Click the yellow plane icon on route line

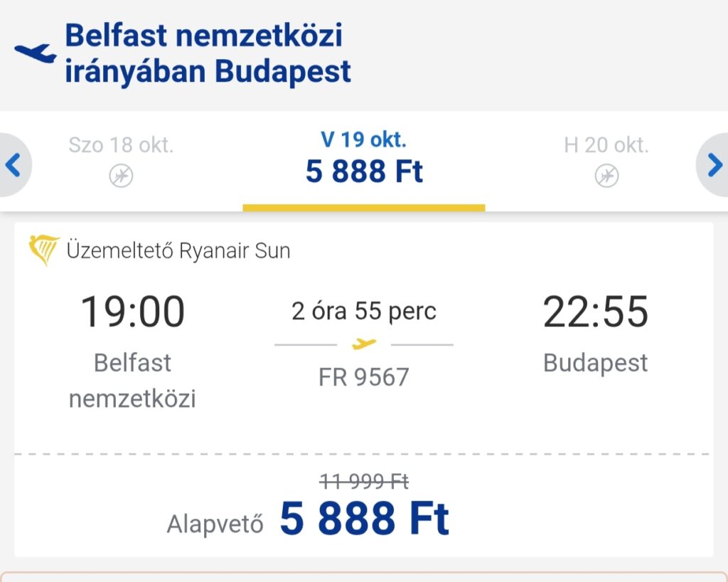364,344
